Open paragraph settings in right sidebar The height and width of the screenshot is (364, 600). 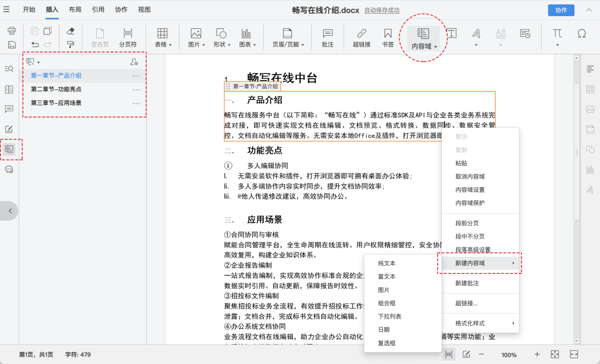click(591, 69)
